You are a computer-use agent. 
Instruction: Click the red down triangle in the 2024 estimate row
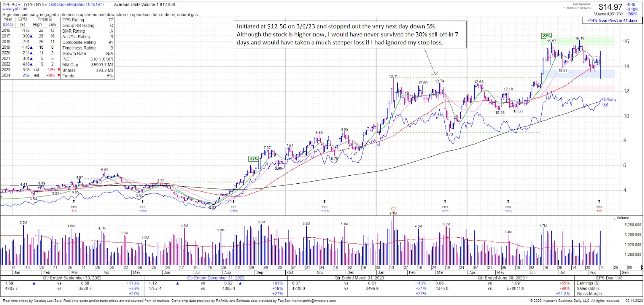[59, 75]
